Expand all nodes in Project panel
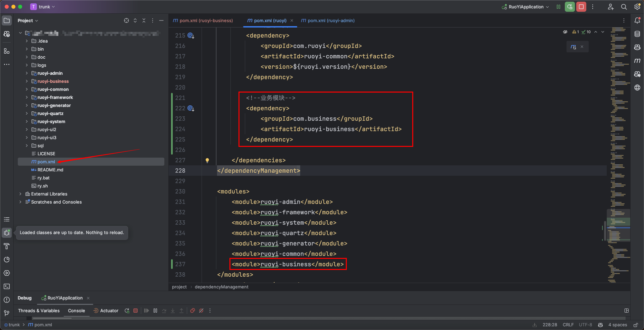644x330 pixels. click(135, 20)
